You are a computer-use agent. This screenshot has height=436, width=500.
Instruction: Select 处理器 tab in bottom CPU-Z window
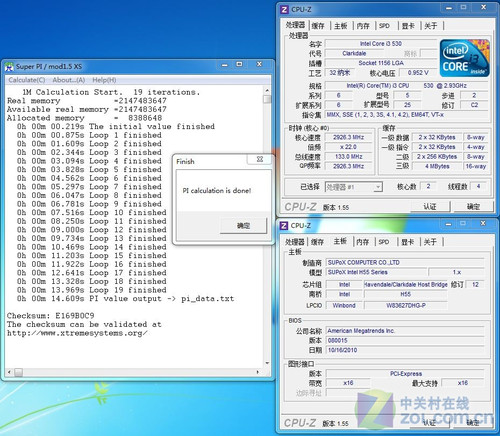pos(295,242)
